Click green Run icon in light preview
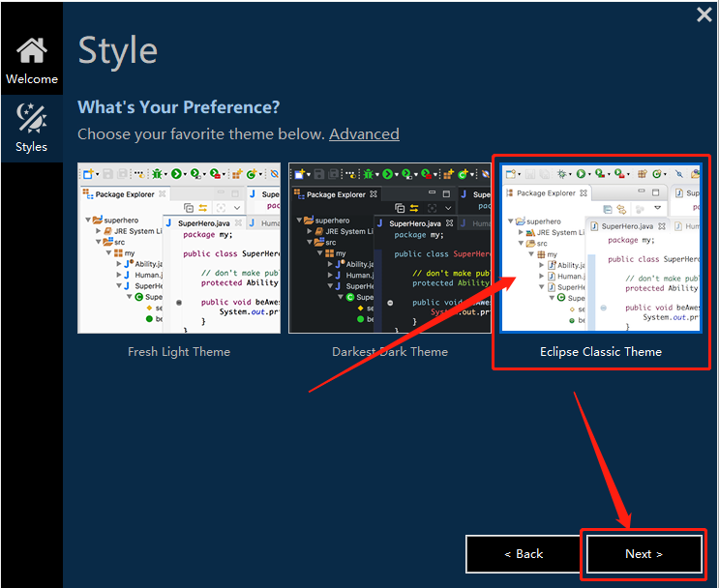Viewport: 719px width, 588px height. [x=176, y=174]
